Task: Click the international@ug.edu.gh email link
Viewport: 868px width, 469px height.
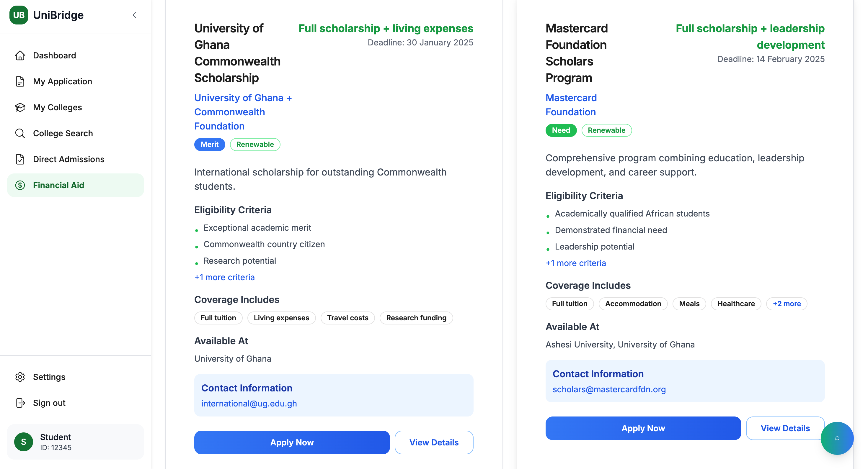Action: 249,403
